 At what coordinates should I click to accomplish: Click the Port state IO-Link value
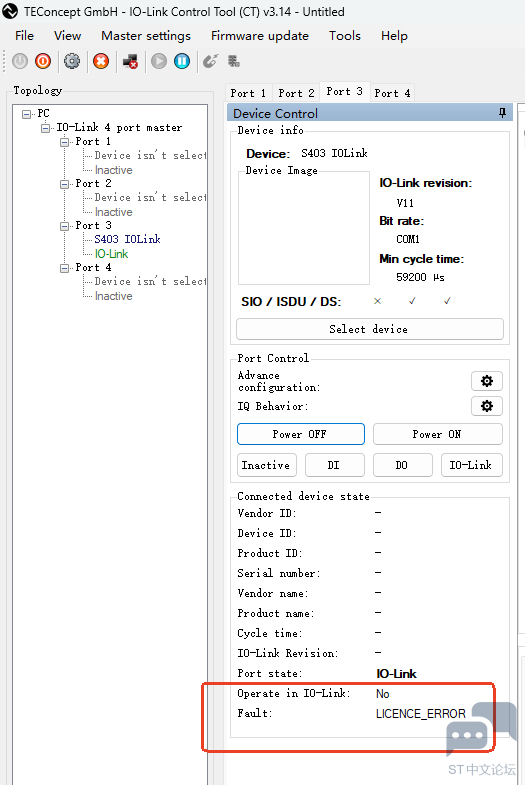click(x=396, y=674)
